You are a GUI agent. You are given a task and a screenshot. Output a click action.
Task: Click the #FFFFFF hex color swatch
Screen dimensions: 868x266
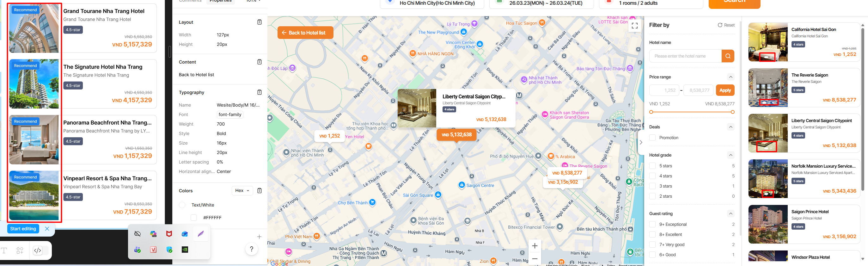point(194,218)
